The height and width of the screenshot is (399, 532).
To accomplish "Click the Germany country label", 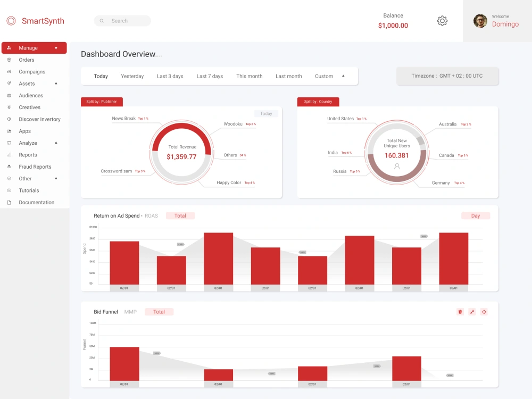I will click(440, 183).
